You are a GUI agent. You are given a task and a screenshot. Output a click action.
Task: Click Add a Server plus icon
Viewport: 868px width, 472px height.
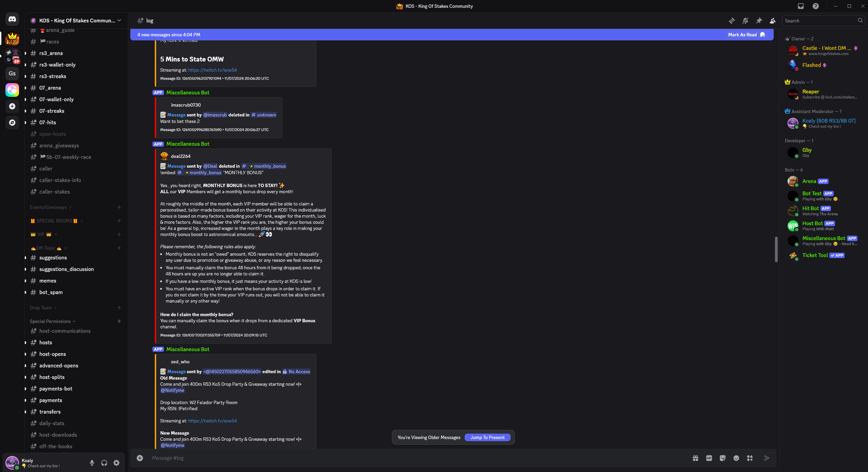[x=12, y=106]
